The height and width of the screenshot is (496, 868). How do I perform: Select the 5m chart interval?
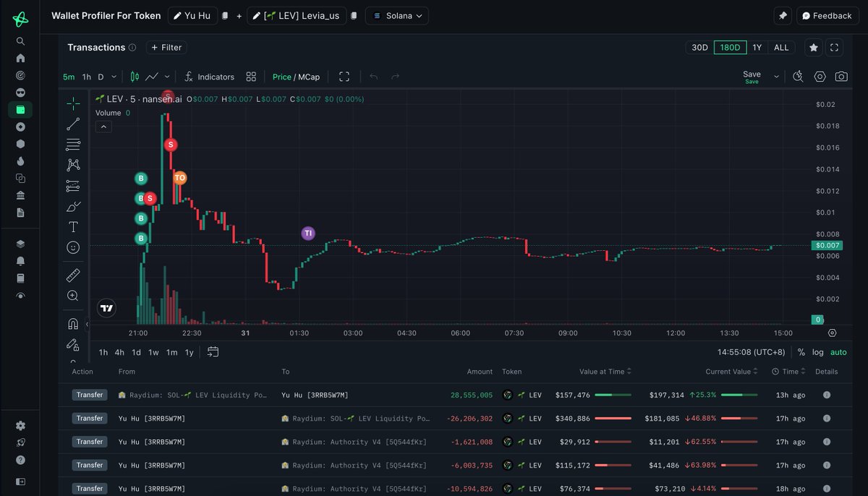(69, 77)
